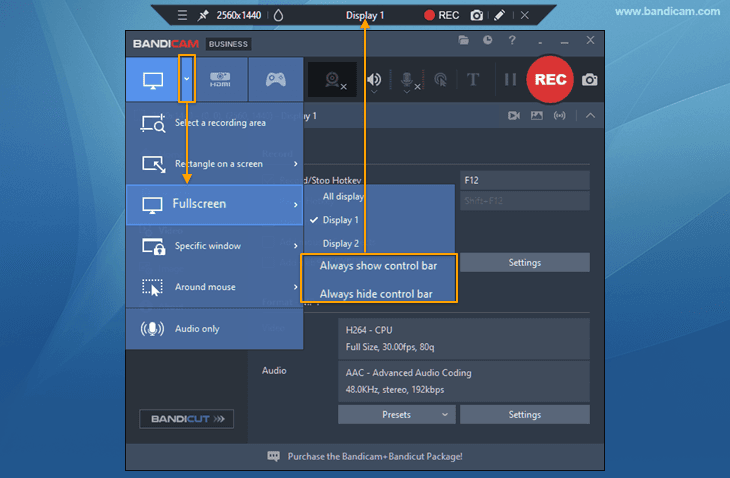Select screen recording mode monitor icon
The width and height of the screenshot is (730, 478).
click(x=153, y=80)
